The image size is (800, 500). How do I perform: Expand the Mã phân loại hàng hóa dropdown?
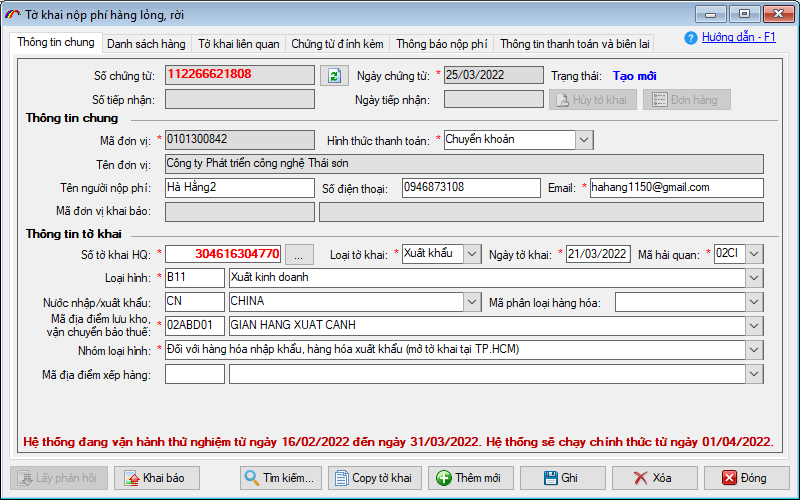point(755,302)
